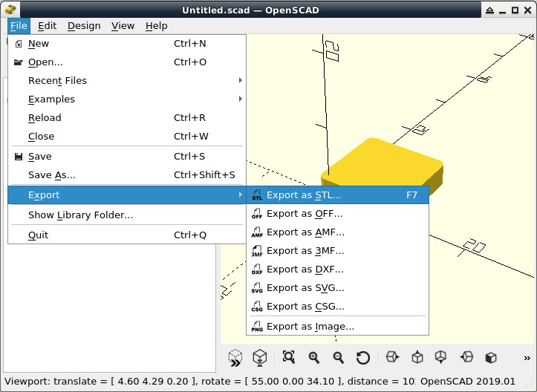Open the Edit menu
This screenshot has height=392, width=537.
pyautogui.click(x=47, y=26)
